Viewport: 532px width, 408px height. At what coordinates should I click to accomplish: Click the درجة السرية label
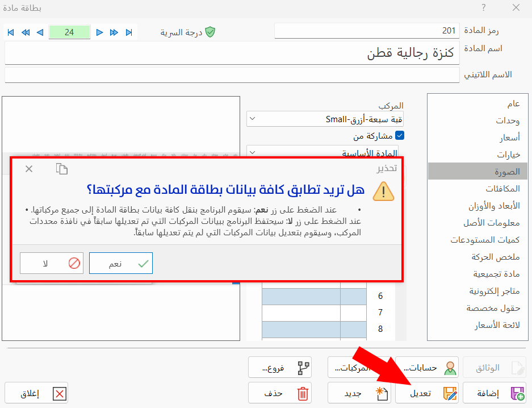[181, 32]
